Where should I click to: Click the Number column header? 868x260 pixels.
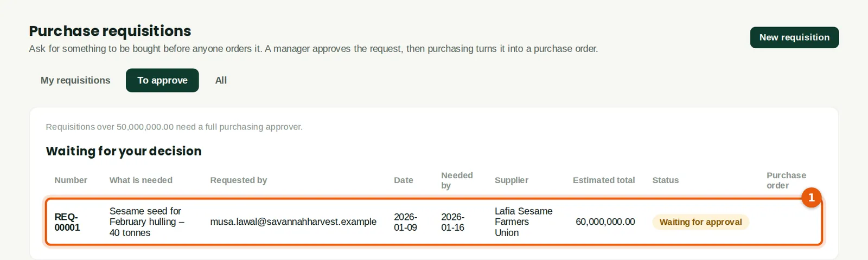(x=71, y=180)
